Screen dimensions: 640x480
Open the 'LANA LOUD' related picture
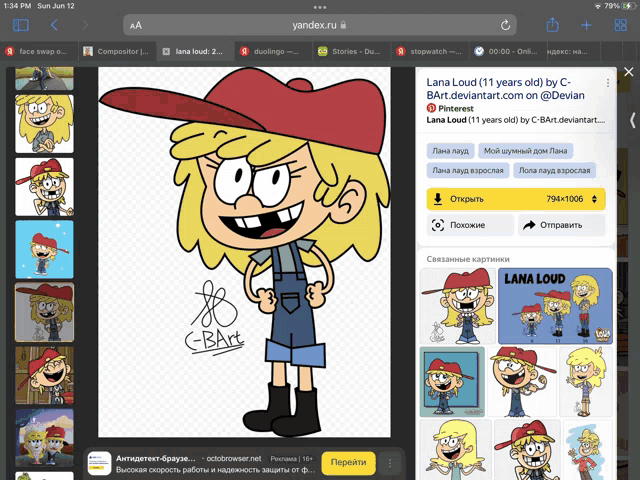(555, 306)
